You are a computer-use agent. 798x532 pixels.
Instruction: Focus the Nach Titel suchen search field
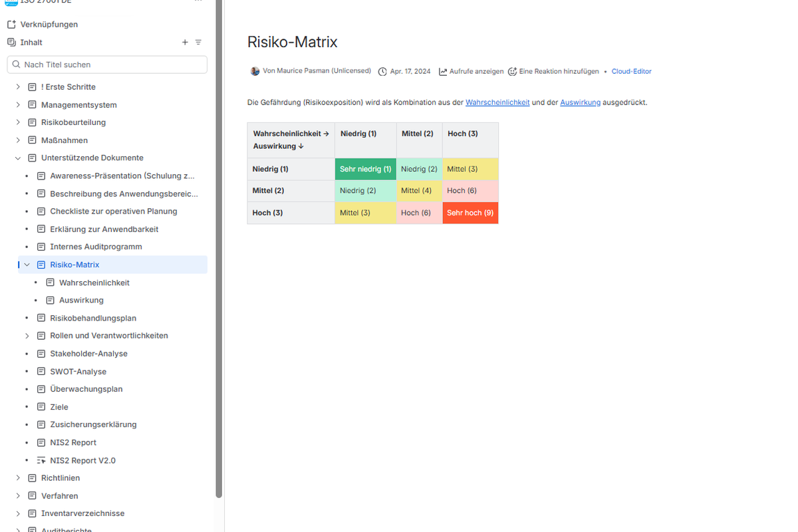[x=107, y=65]
